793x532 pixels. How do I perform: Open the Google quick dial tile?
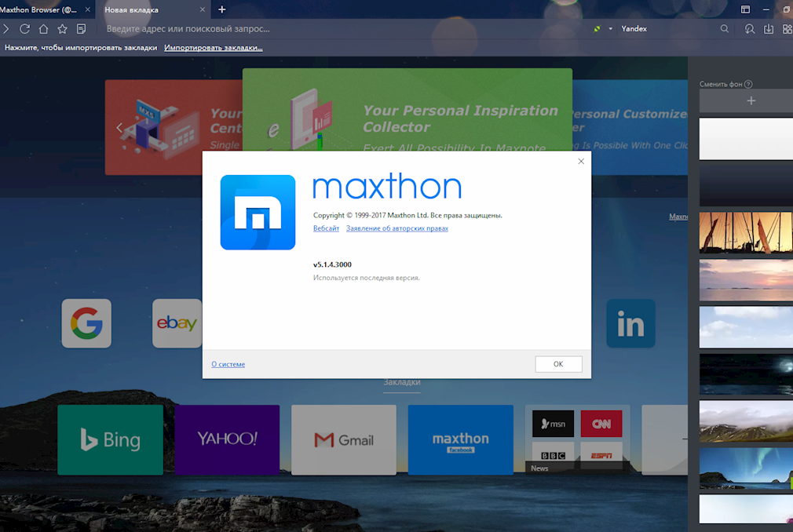86,323
